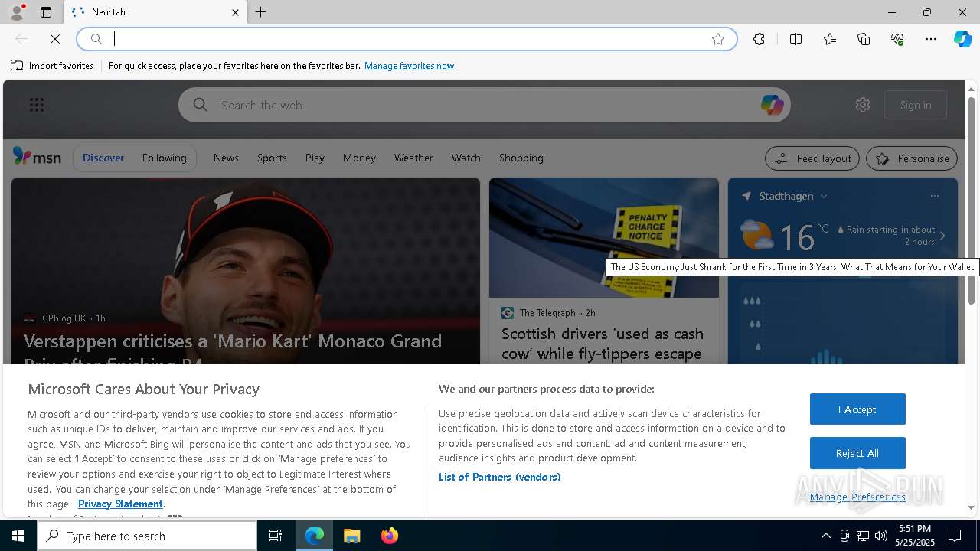980x551 pixels.
Task: Open the News section
Action: tap(226, 158)
